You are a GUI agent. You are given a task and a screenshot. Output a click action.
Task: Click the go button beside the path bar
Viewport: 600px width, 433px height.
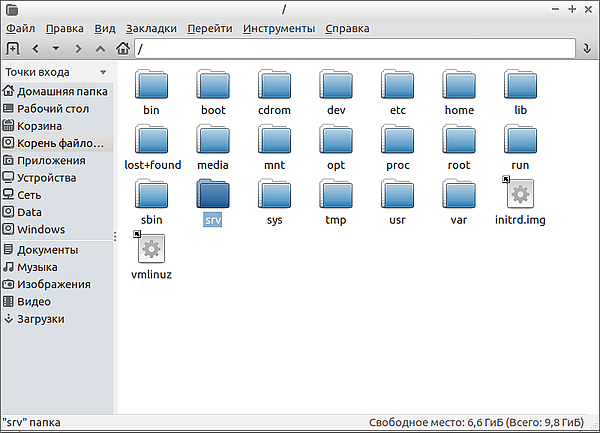coord(587,48)
